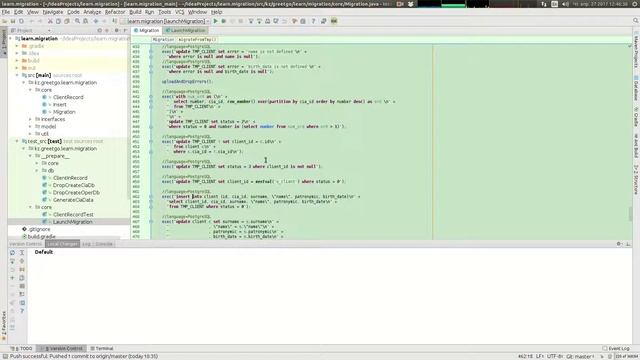640x360 pixels.
Task: Click the question mark help icon in Local Changes
Action: 22,311
